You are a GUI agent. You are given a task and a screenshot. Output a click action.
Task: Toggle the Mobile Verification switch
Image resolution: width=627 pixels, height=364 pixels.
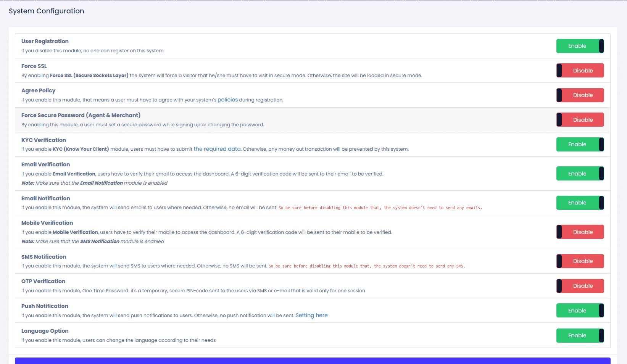(580, 232)
